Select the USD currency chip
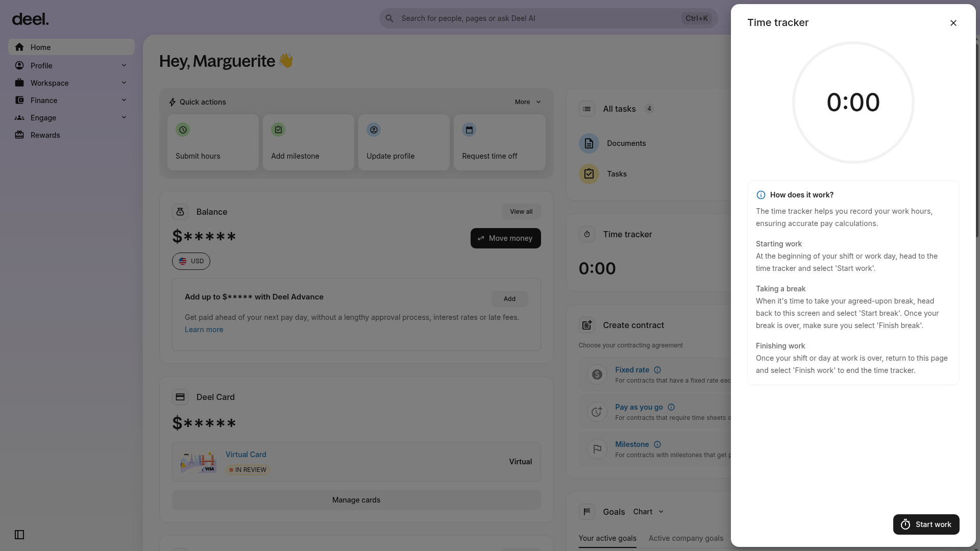 [191, 261]
